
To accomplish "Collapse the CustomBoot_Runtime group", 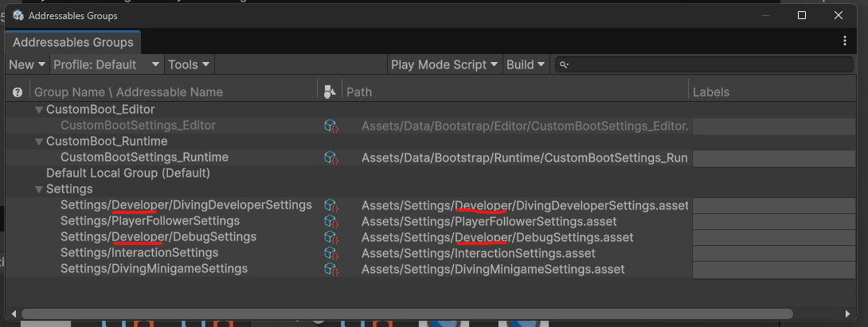I will pyautogui.click(x=39, y=142).
